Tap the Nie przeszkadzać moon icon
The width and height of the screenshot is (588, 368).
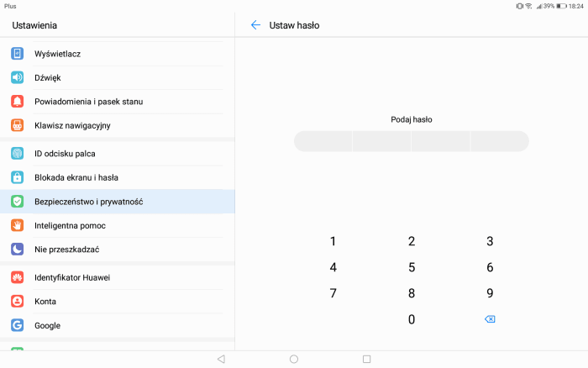click(x=18, y=250)
